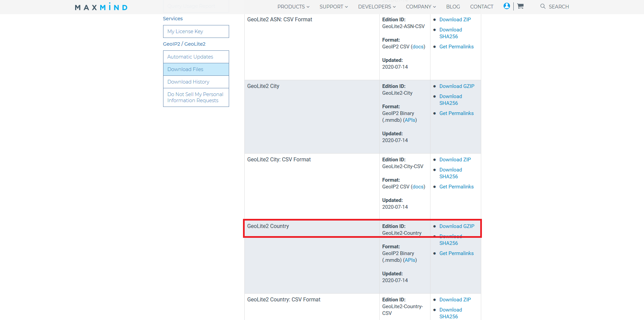Open the Contact menu item
Viewport: 644px width, 320px height.
tap(482, 7)
